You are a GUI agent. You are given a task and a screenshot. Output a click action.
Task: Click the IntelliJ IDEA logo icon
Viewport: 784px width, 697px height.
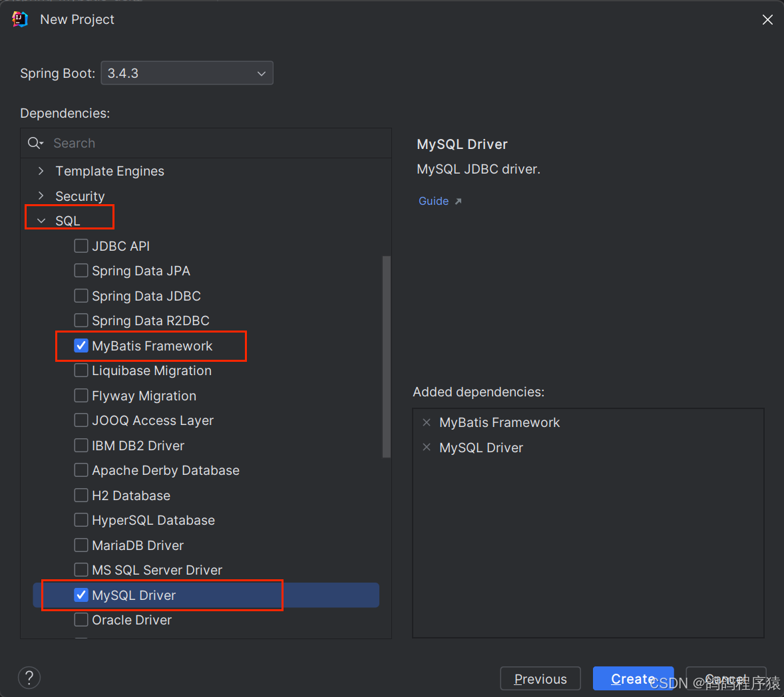[x=19, y=19]
